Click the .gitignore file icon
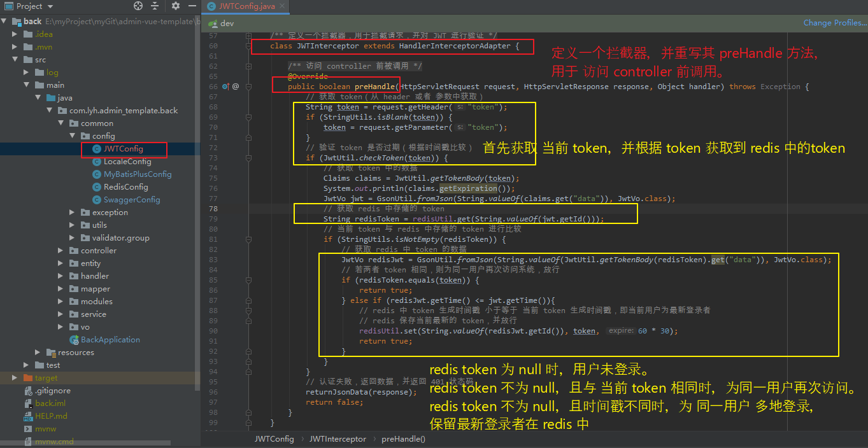868x448 pixels. point(28,390)
